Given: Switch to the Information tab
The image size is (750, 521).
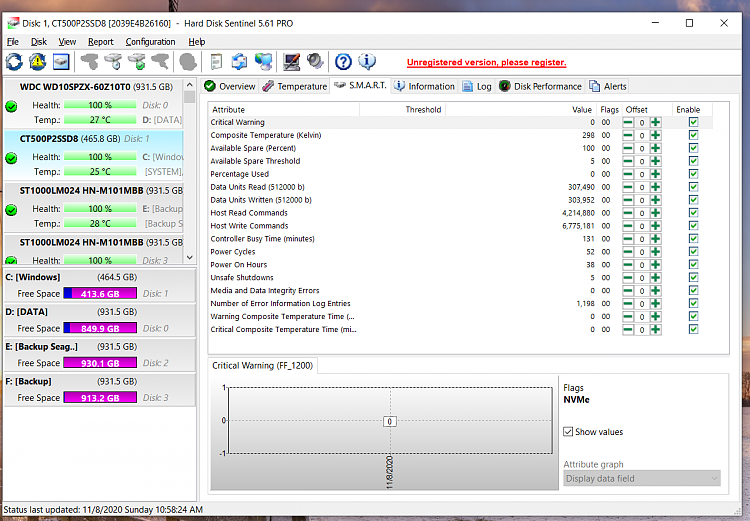Looking at the screenshot, I should pyautogui.click(x=424, y=86).
